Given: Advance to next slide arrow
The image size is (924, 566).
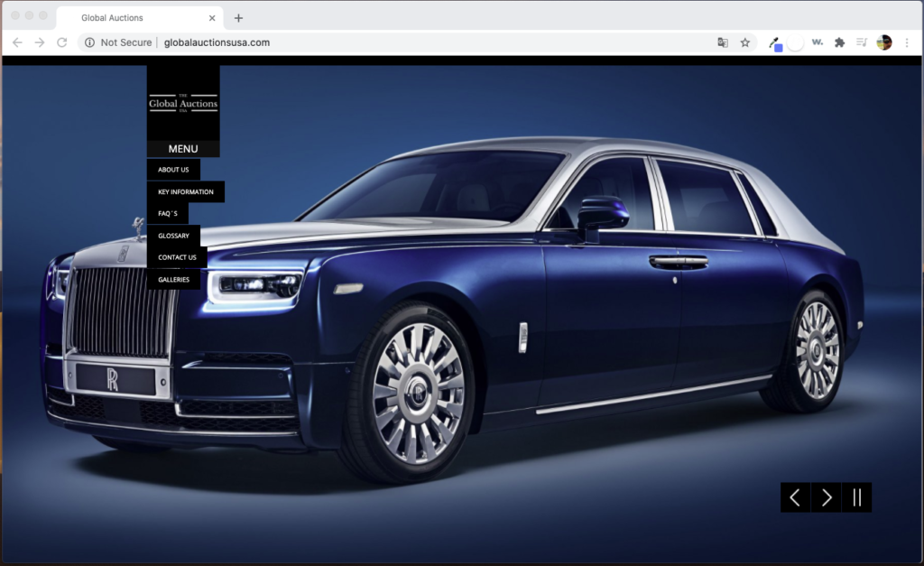Looking at the screenshot, I should (826, 497).
